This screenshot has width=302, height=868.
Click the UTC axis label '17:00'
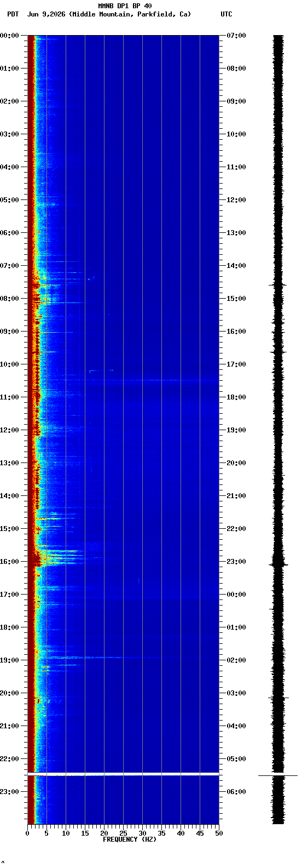pyautogui.click(x=236, y=364)
